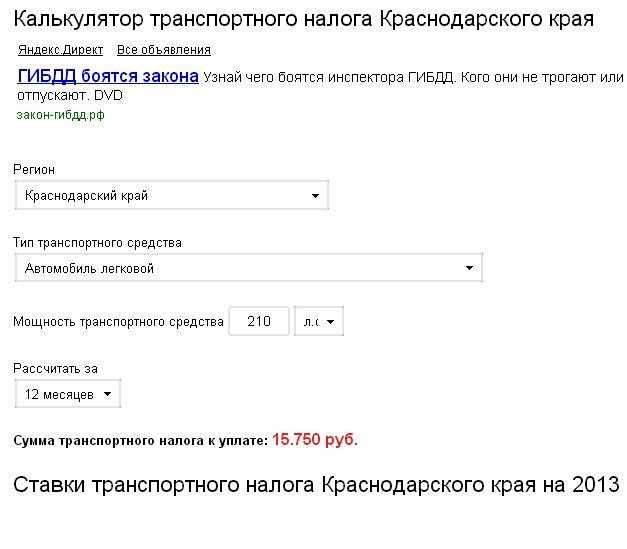Open the 12 месяцев period dropdown
Image resolution: width=627 pixels, height=549 pixels.
coord(68,394)
